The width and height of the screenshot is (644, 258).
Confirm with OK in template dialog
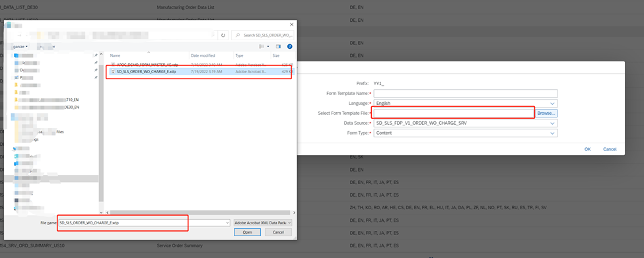[587, 149]
